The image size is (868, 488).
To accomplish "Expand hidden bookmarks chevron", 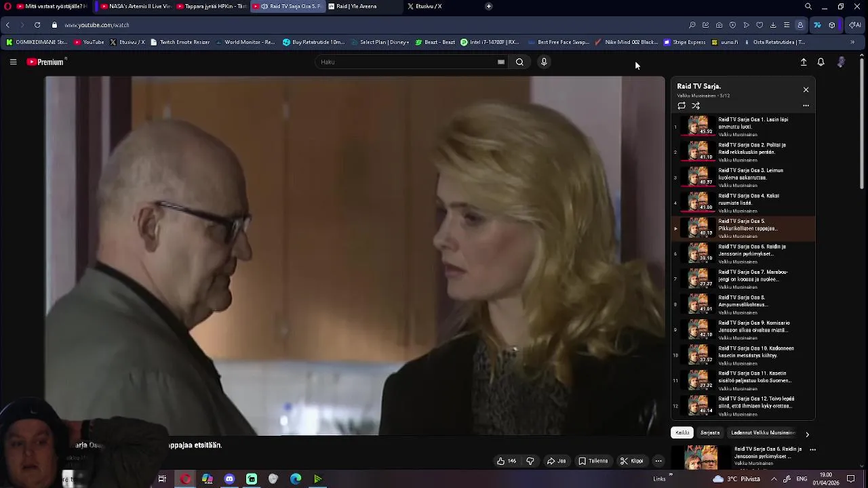I will coord(852,42).
